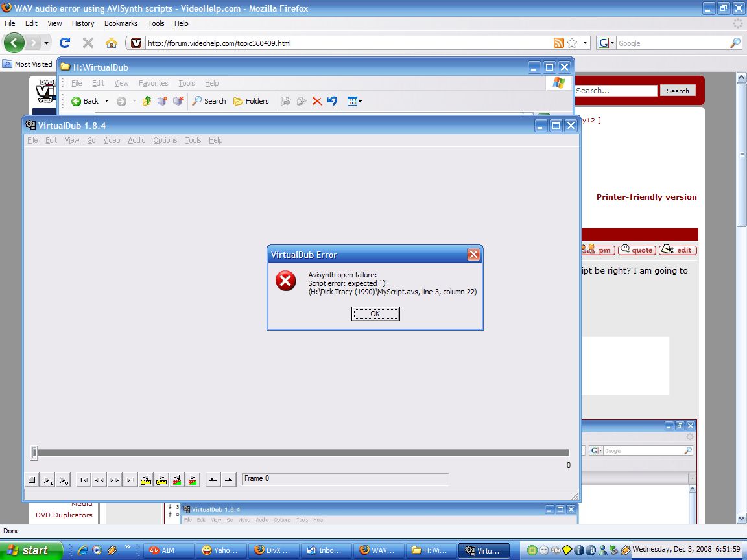747x560 pixels.
Task: Click the Play output button in VirtualDub
Action: tap(64, 480)
